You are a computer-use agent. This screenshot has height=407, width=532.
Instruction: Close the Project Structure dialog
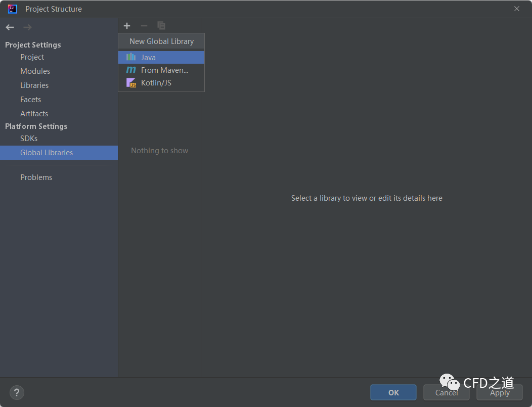(x=517, y=9)
